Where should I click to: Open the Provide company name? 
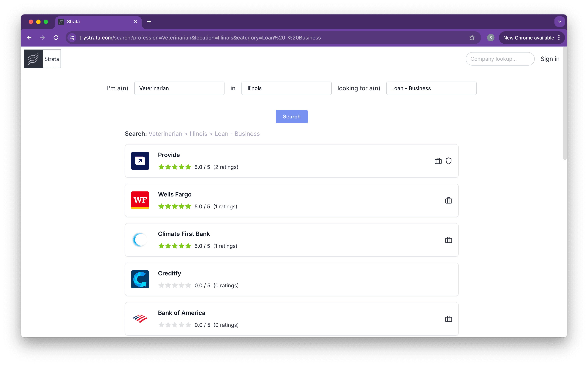pyautogui.click(x=169, y=155)
